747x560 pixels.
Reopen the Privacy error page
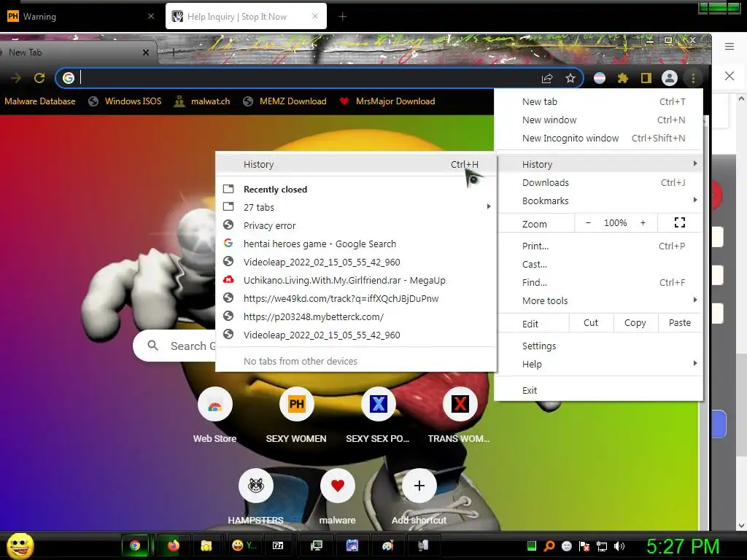(356, 226)
